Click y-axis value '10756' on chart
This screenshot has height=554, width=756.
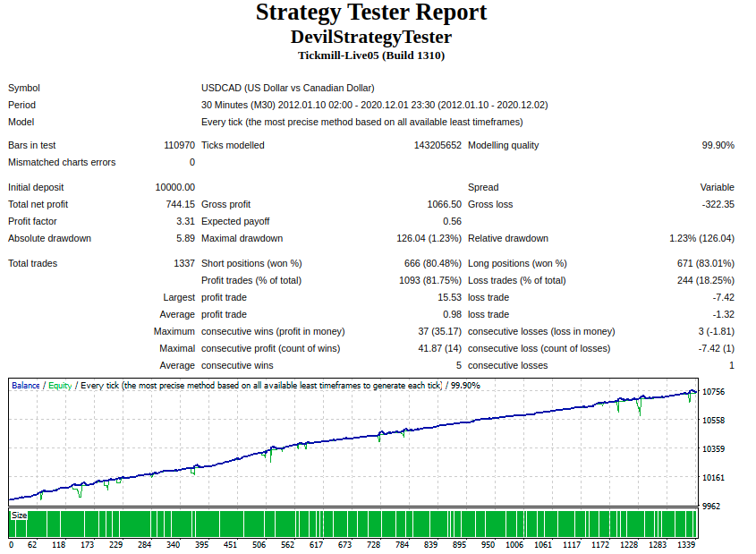(x=713, y=391)
